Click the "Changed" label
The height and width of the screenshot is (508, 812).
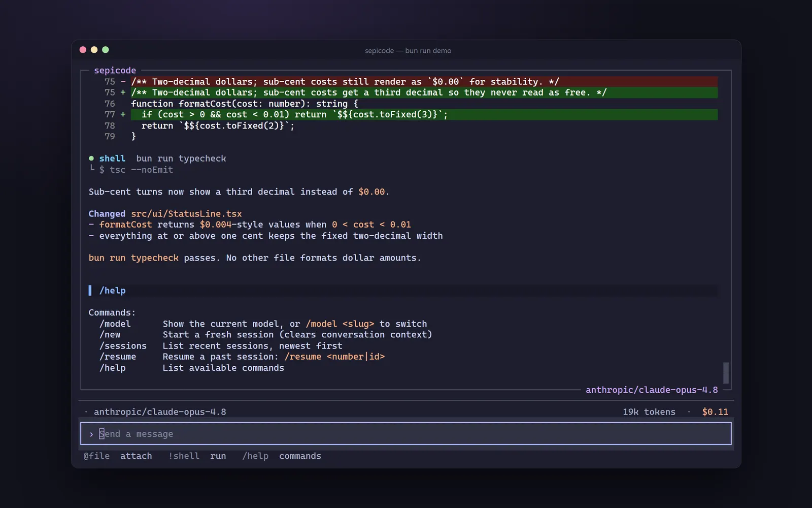point(107,214)
